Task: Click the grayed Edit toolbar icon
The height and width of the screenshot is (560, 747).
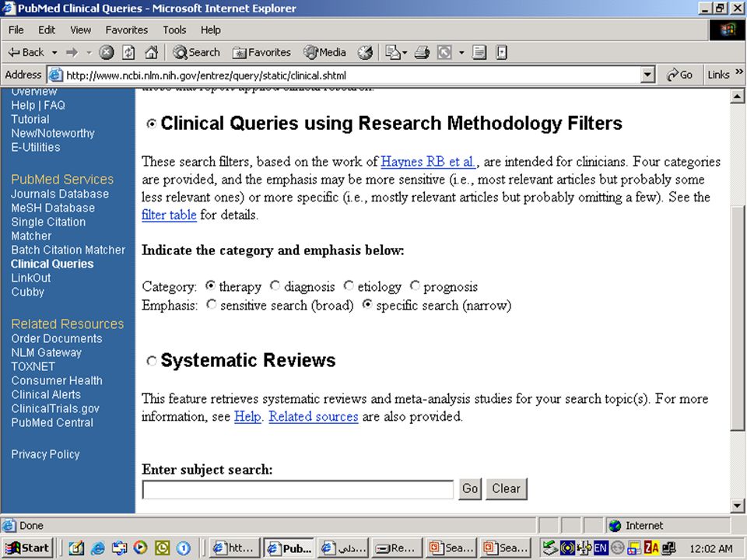Action: (444, 52)
